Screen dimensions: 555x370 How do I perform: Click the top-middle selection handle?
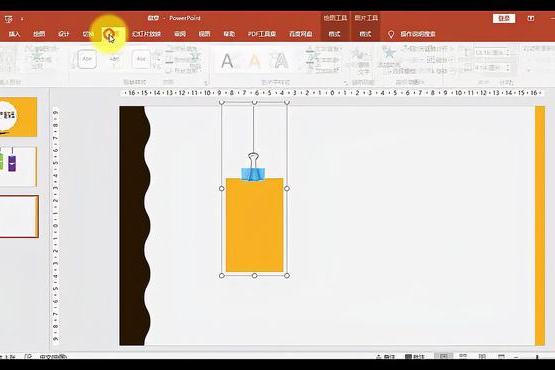click(x=254, y=102)
